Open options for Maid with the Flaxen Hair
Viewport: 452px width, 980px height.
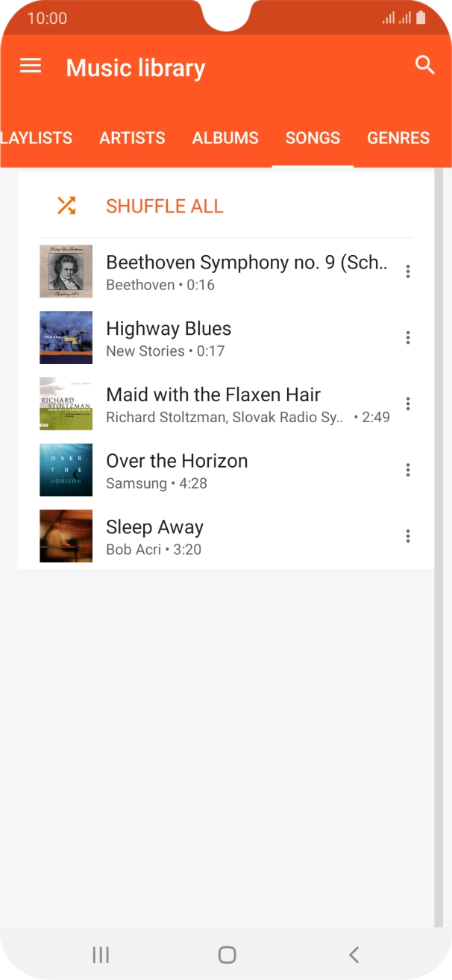(x=408, y=403)
